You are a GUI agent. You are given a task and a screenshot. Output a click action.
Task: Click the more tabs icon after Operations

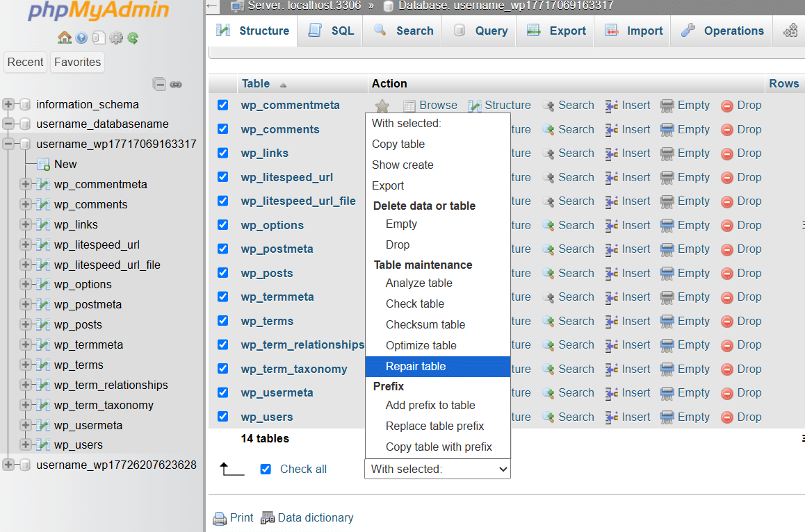tap(790, 31)
